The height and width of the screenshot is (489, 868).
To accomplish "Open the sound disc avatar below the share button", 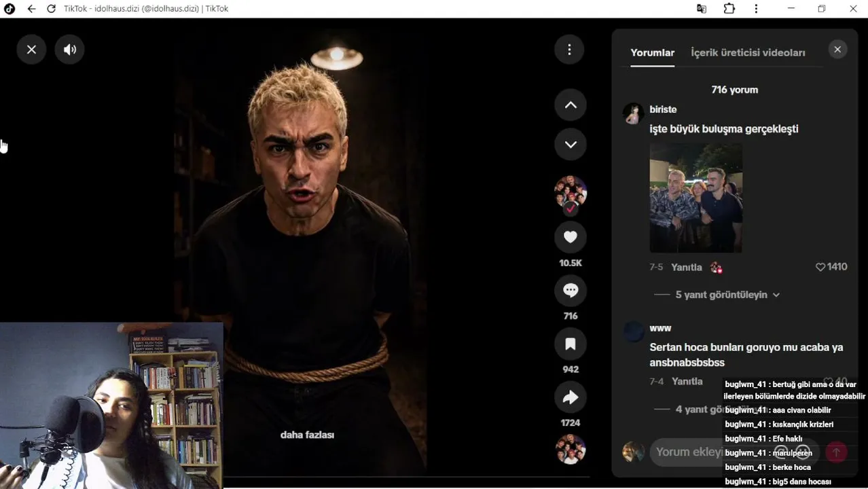I will [571, 449].
